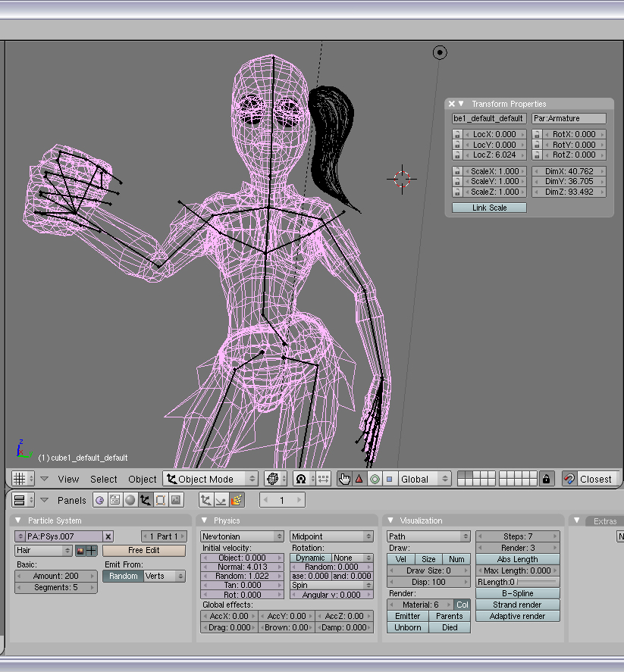Toggle the ScaleX lock icon
The height and width of the screenshot is (672, 624).
[457, 171]
